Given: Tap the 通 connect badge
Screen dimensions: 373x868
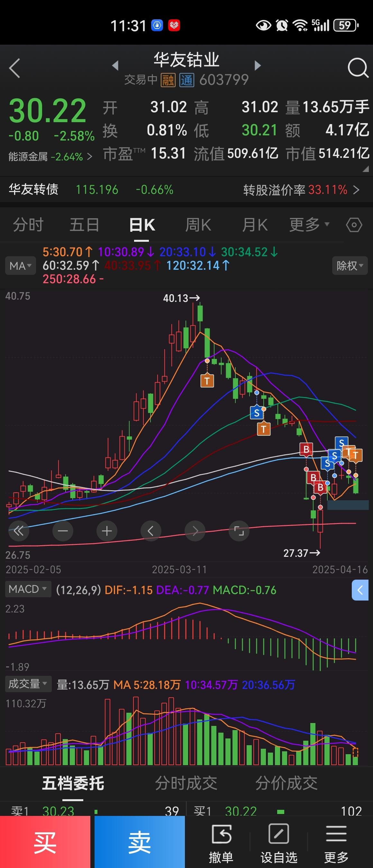Looking at the screenshot, I should tap(187, 80).
